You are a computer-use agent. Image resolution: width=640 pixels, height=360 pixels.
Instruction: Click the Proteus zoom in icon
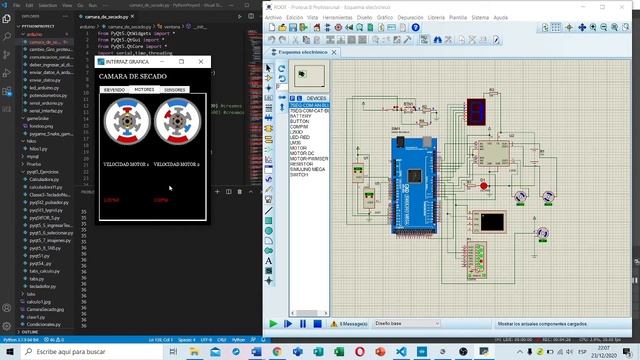593,27
